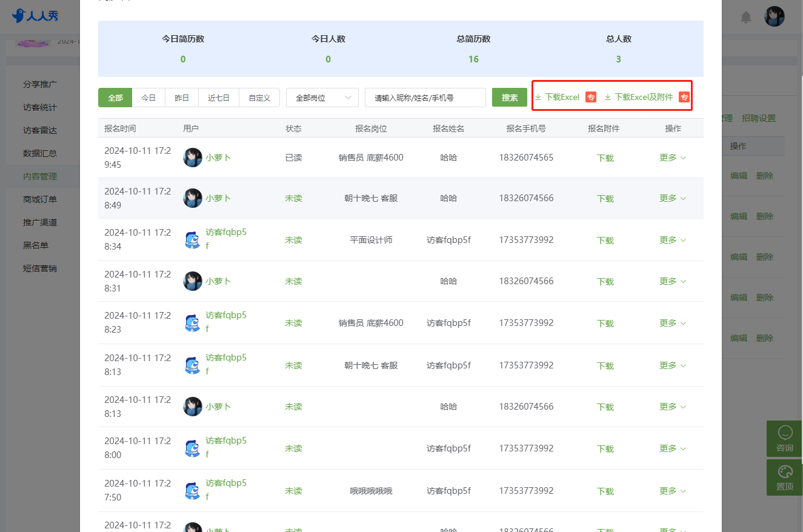Select the 全部 time filter tab
Viewport: 803px width, 532px height.
point(115,98)
